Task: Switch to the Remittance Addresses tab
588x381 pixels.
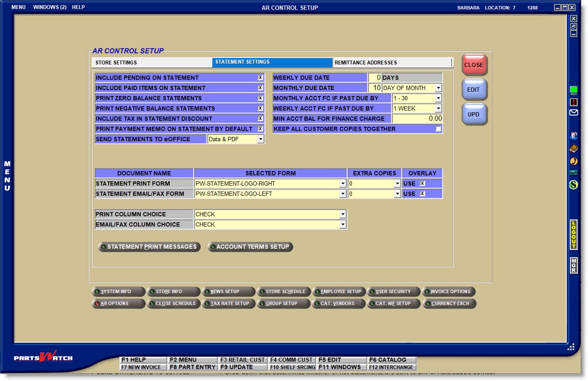Action: 392,62
